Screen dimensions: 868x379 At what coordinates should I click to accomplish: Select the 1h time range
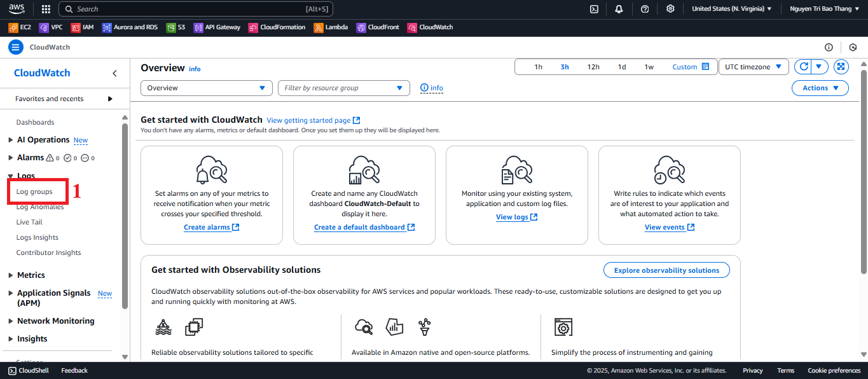pyautogui.click(x=538, y=67)
